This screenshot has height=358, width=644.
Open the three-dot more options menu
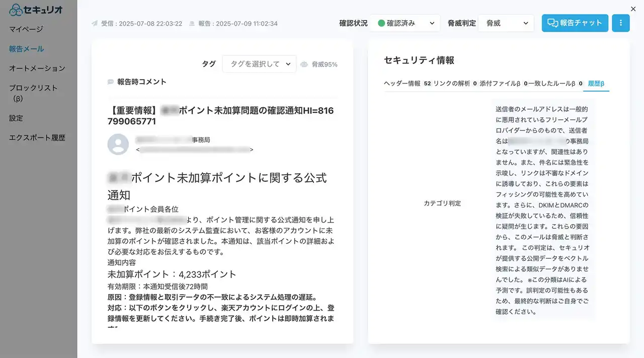(x=620, y=23)
